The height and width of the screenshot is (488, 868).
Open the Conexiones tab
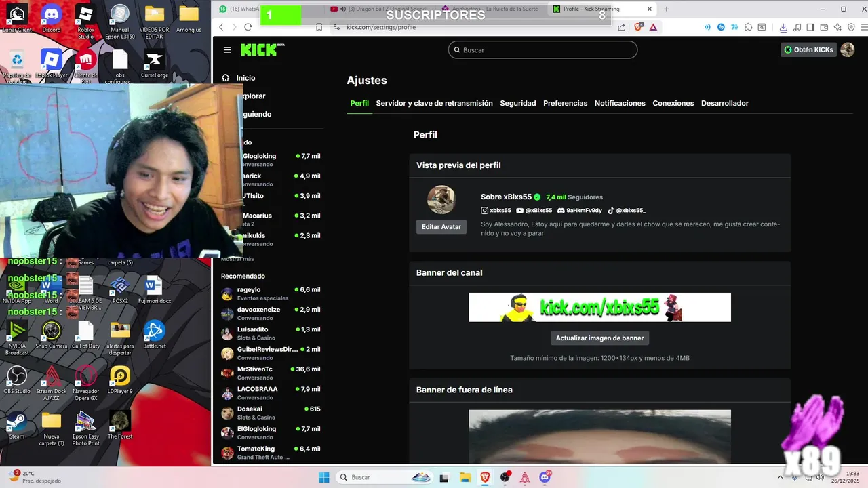click(x=673, y=103)
